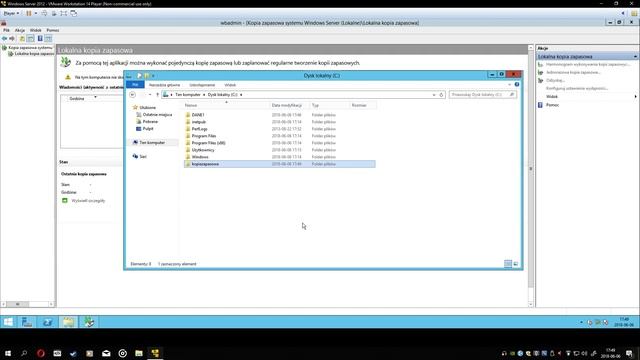This screenshot has height=360, width=640.
Task: Open the Akcja menu in wbadmin console
Action: 20,30
